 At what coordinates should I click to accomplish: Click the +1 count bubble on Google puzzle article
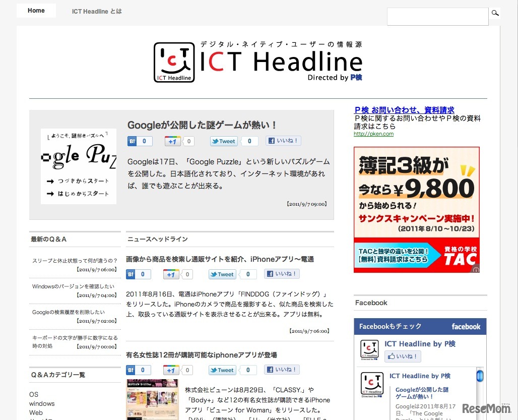click(x=188, y=141)
